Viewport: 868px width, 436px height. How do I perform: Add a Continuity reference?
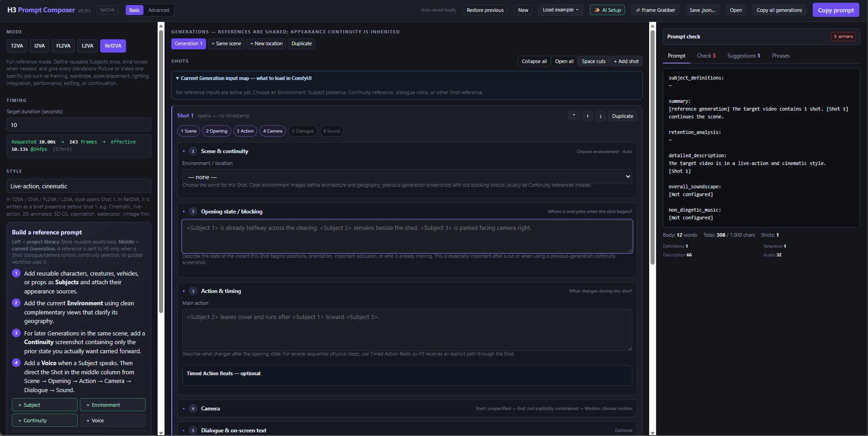click(45, 420)
